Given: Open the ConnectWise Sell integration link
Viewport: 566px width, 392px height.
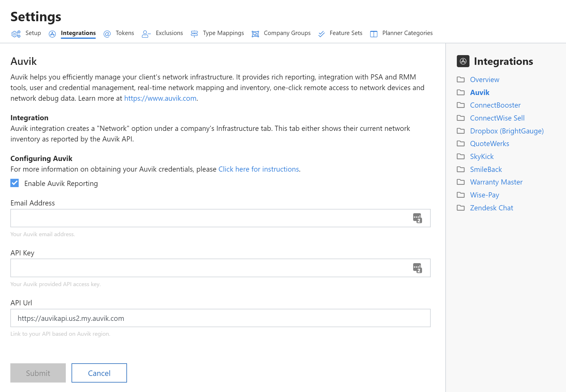Looking at the screenshot, I should click(x=497, y=118).
